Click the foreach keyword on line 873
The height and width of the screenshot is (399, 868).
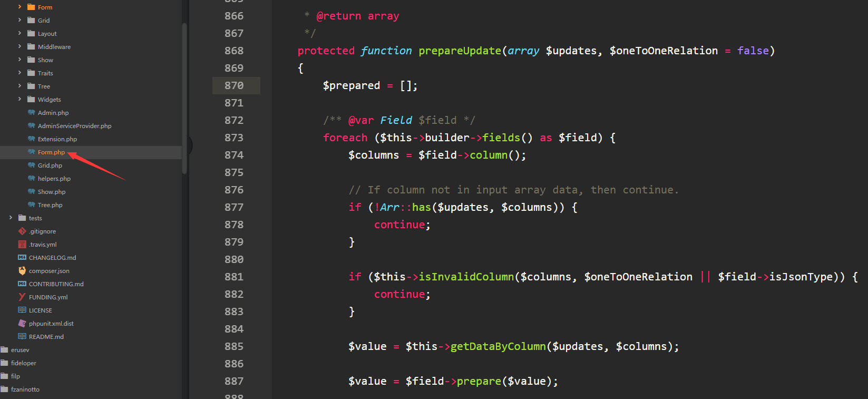(x=345, y=138)
